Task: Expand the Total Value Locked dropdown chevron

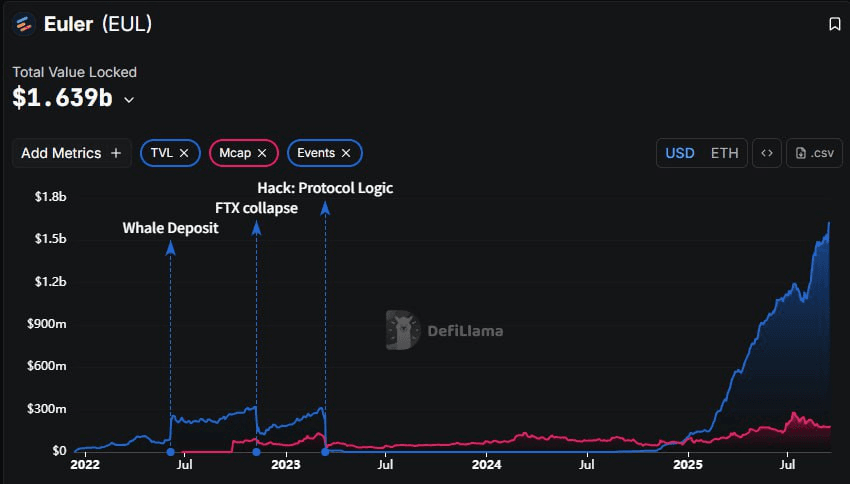Action: point(129,100)
